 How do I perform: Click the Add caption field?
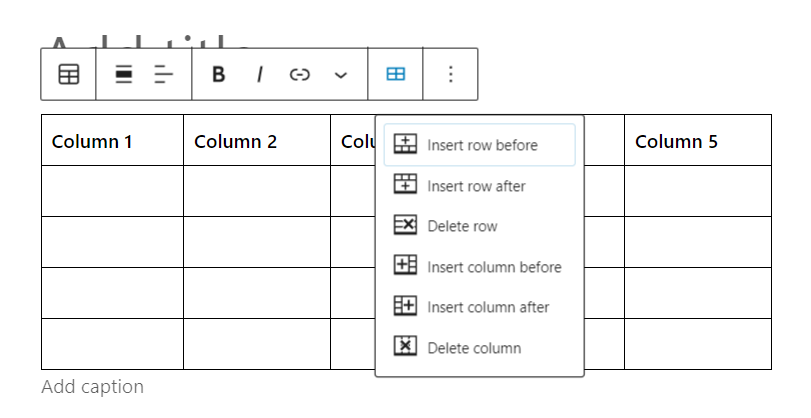click(x=93, y=387)
